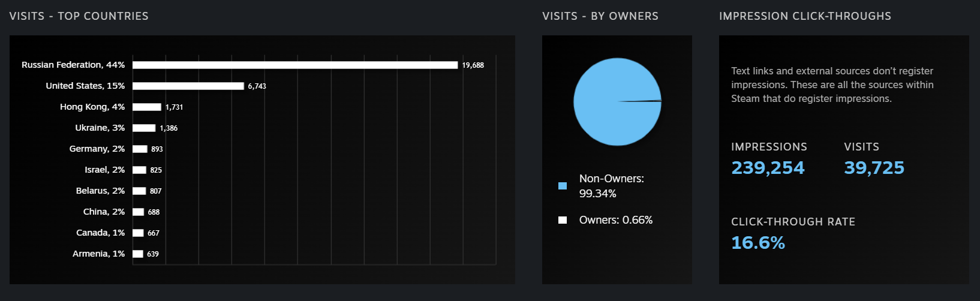Viewport: 980px width, 301px height.
Task: Click the blue Non-Owners legend swatch
Action: coord(563,186)
